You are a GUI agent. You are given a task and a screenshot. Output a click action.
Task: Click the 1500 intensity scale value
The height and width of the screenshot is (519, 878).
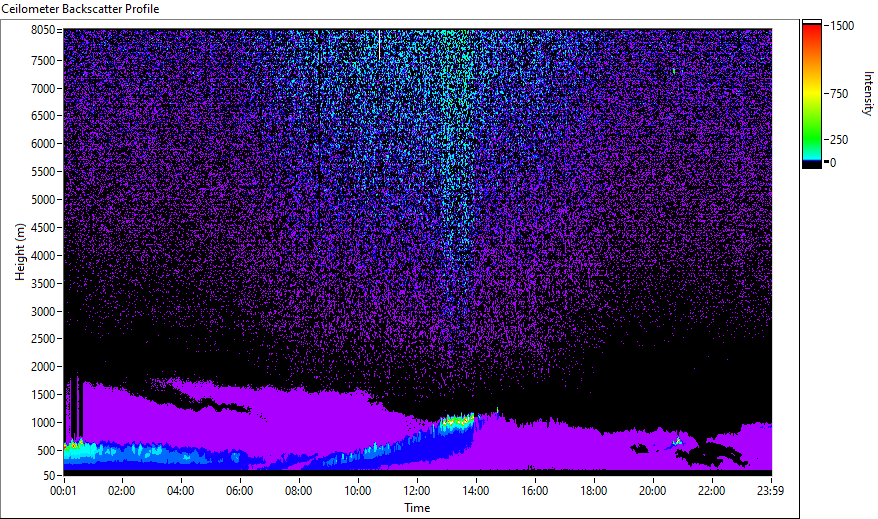(842, 26)
